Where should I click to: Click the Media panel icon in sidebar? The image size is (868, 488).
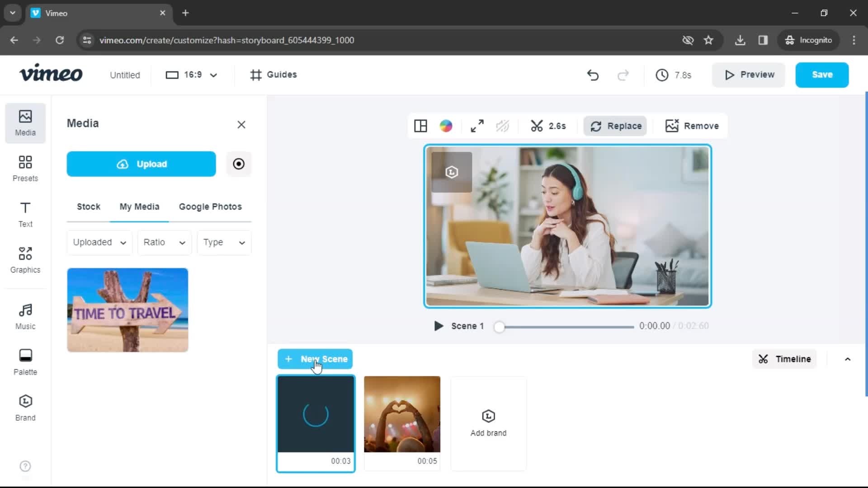[x=25, y=122]
